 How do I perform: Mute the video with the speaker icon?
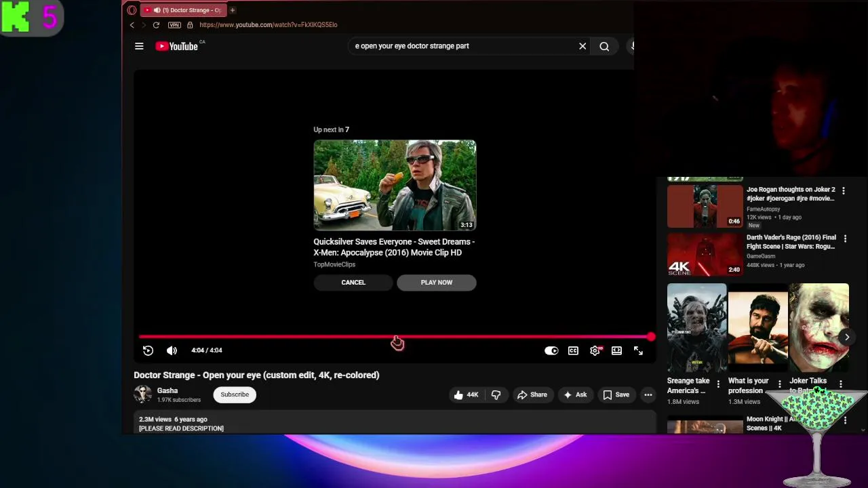pos(172,350)
